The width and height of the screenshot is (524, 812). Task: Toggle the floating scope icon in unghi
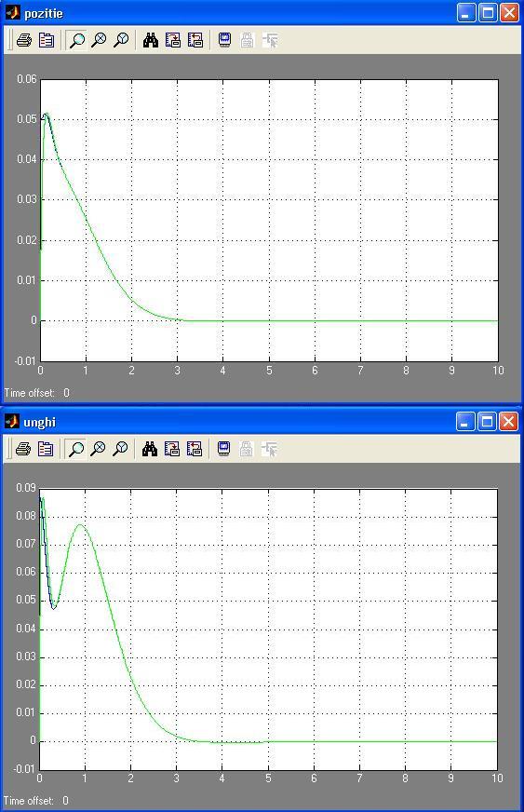(x=223, y=449)
